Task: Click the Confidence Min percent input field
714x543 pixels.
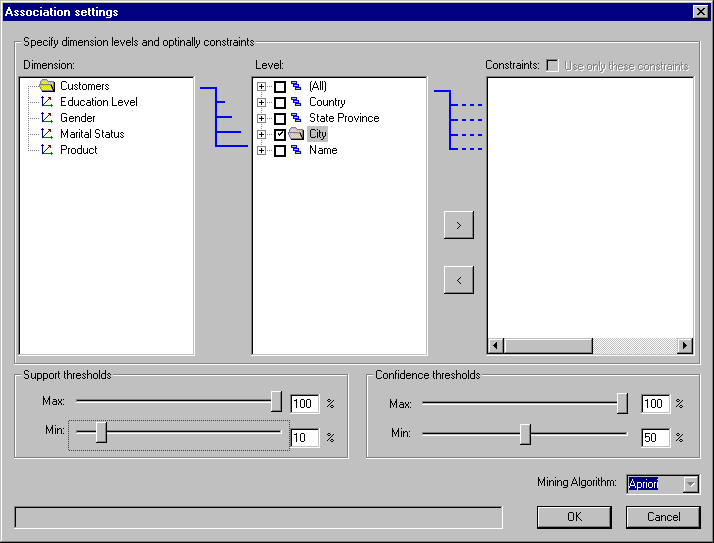Action: pyautogui.click(x=655, y=438)
